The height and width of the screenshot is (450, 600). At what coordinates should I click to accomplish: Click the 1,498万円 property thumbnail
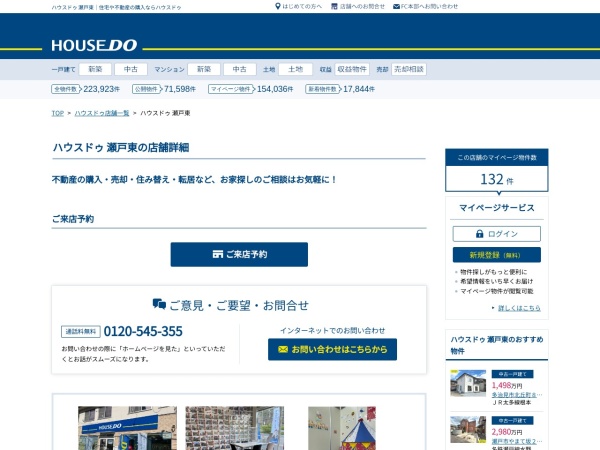point(468,383)
